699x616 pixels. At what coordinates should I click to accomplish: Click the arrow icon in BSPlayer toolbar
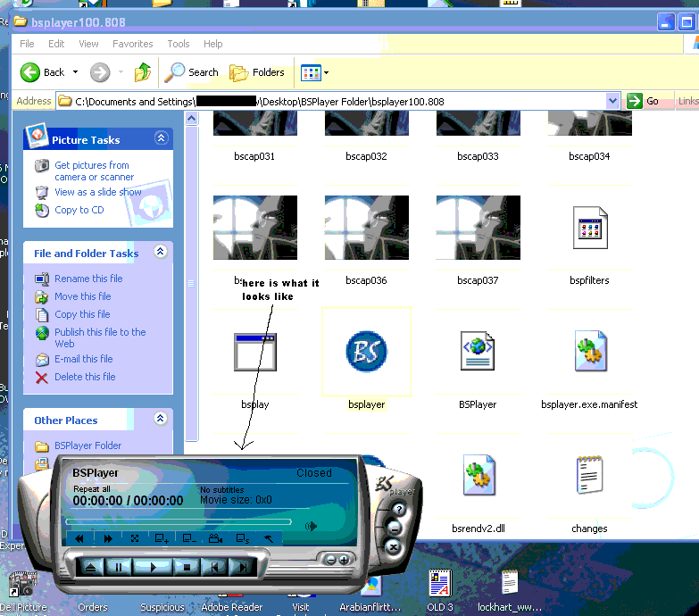click(x=269, y=538)
